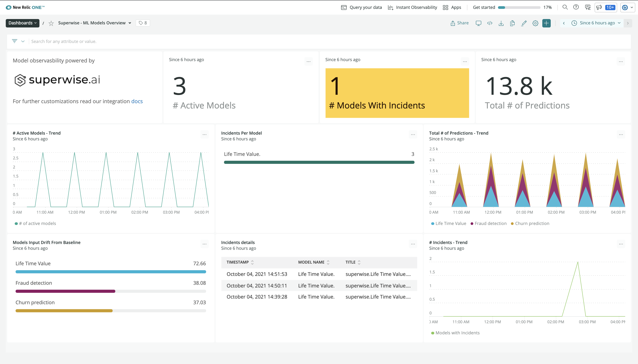
Task: Toggle Fraud detection legend series
Action: pos(488,223)
